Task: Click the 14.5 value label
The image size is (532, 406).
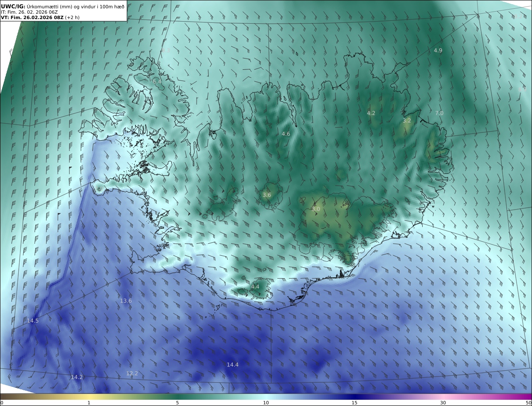Action: (33, 320)
